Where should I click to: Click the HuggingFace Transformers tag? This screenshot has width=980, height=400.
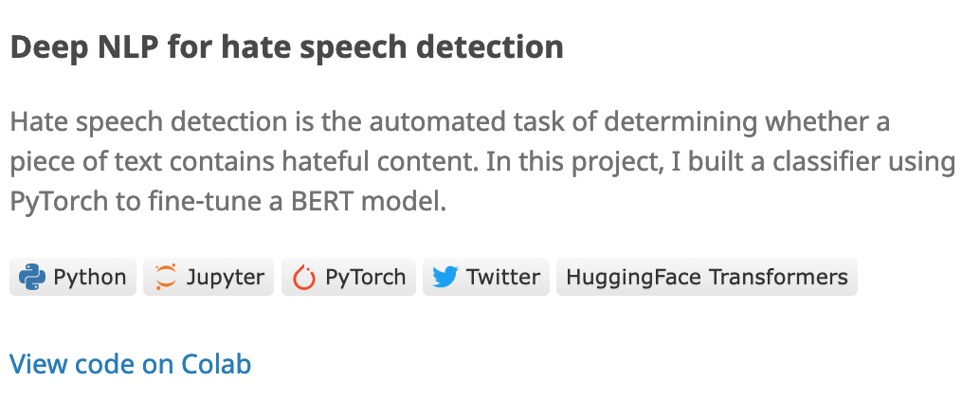click(x=706, y=277)
